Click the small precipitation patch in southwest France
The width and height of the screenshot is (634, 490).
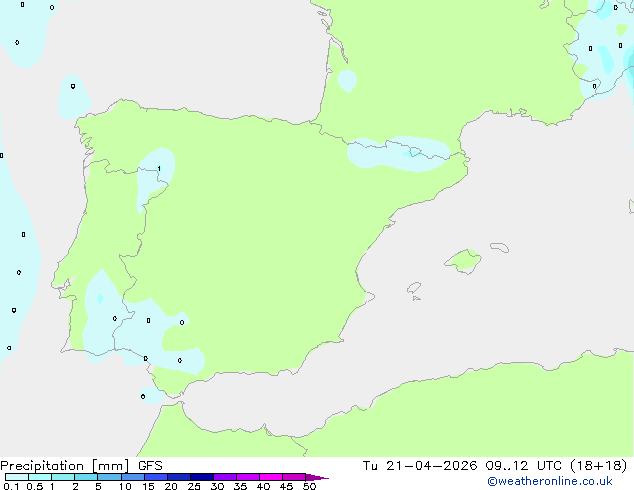347,80
